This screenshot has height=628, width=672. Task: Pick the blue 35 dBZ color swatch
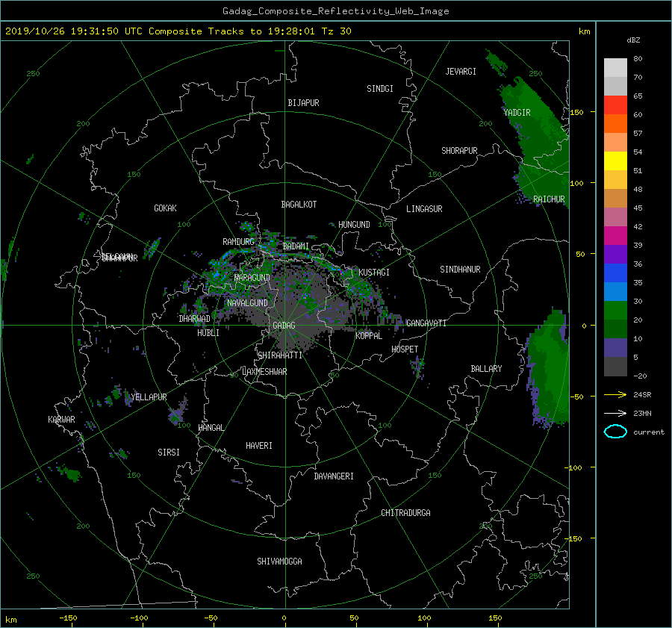(615, 273)
